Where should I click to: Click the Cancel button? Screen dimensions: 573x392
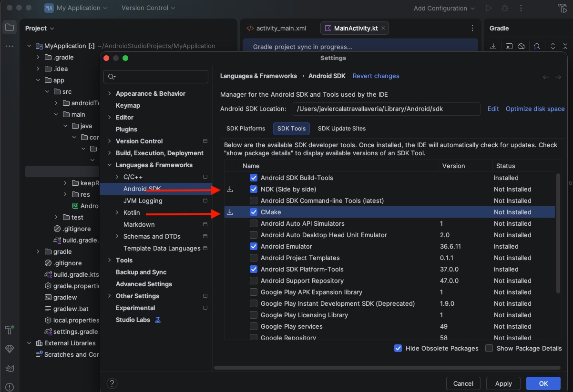pos(463,383)
